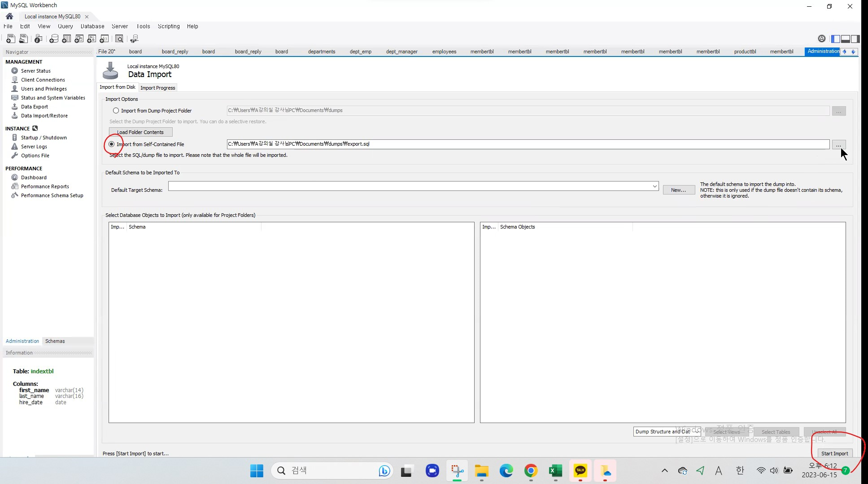The height and width of the screenshot is (484, 868).
Task: Click the New... schema button
Action: coord(678,190)
